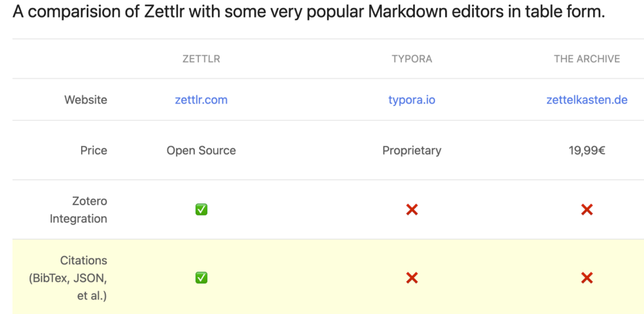
Task: Click the Proprietary price cell
Action: 412,151
